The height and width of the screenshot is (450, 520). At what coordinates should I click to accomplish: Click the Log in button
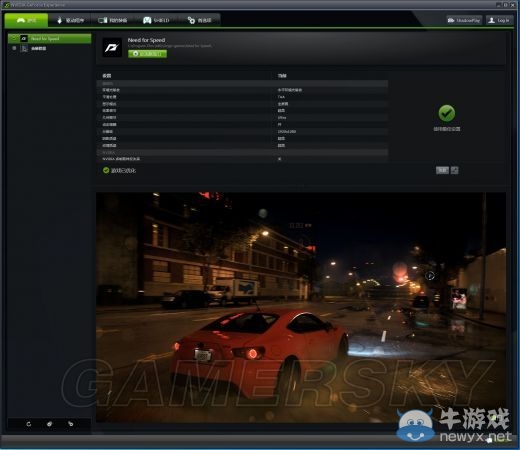click(x=500, y=20)
